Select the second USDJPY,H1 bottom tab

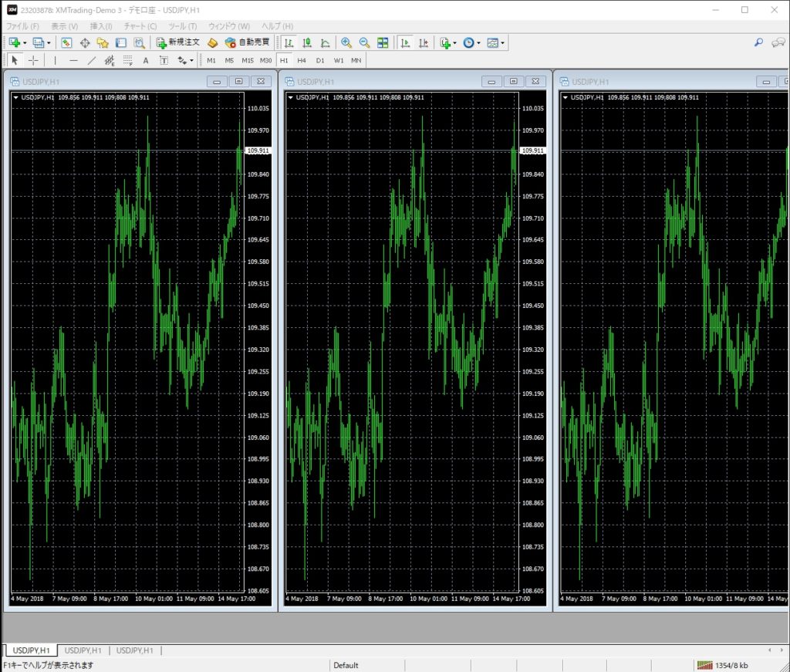coord(84,650)
